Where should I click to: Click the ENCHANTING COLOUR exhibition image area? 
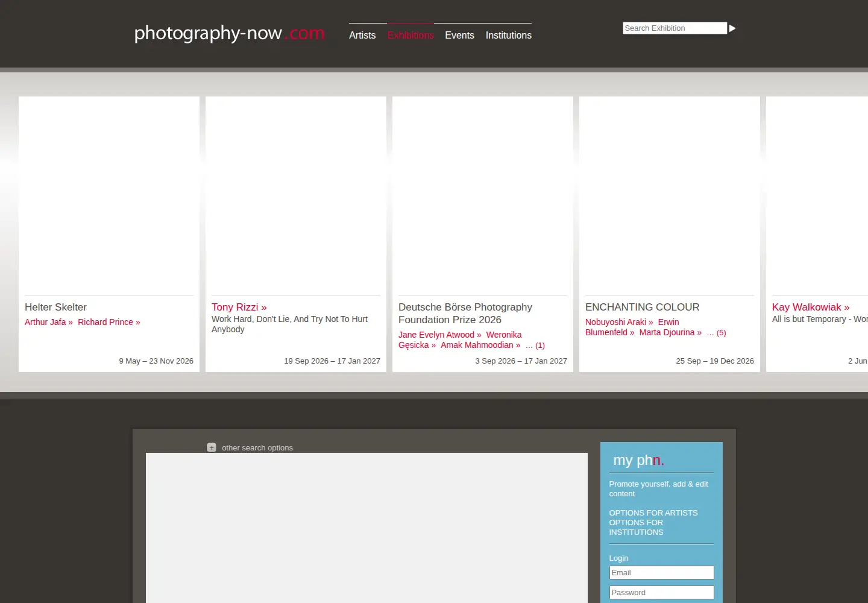[x=670, y=196]
